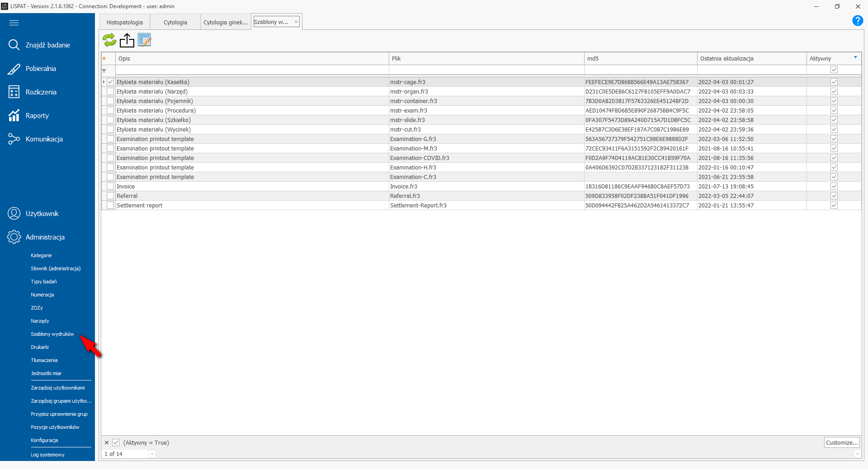
Task: Click the filter row funnel indicator
Action: pos(104,70)
